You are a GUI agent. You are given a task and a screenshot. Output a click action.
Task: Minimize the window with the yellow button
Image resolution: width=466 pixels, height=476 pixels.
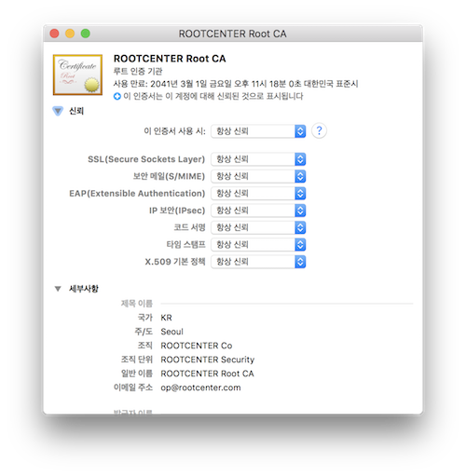(70, 34)
